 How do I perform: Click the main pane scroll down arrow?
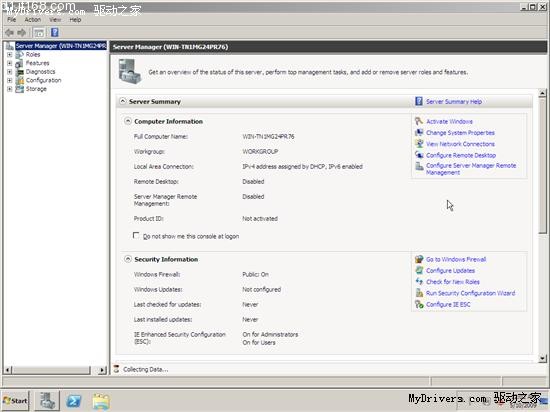[x=542, y=358]
